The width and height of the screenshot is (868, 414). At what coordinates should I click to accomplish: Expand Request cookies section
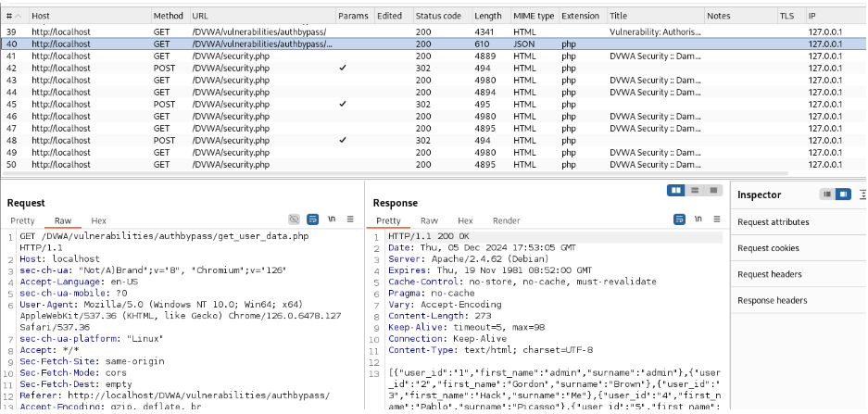[x=768, y=248]
